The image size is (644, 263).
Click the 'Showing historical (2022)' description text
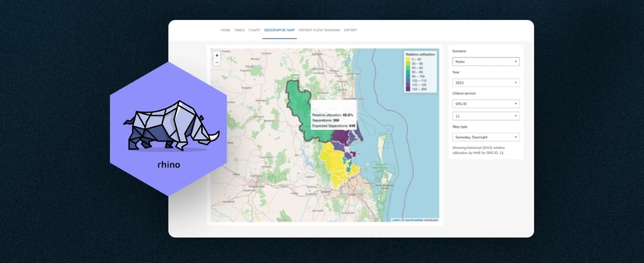point(478,150)
